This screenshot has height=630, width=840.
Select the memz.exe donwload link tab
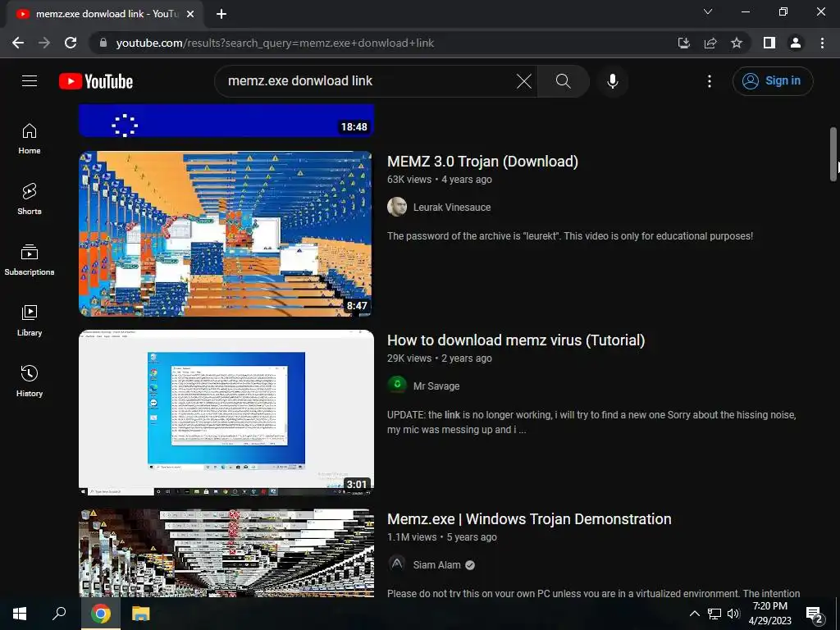(x=106, y=14)
